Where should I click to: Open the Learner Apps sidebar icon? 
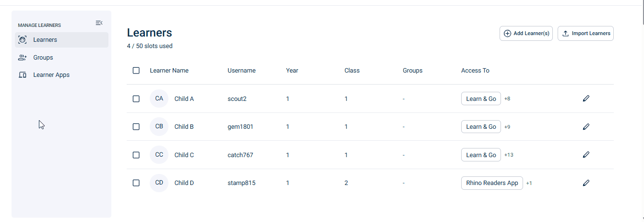click(22, 75)
